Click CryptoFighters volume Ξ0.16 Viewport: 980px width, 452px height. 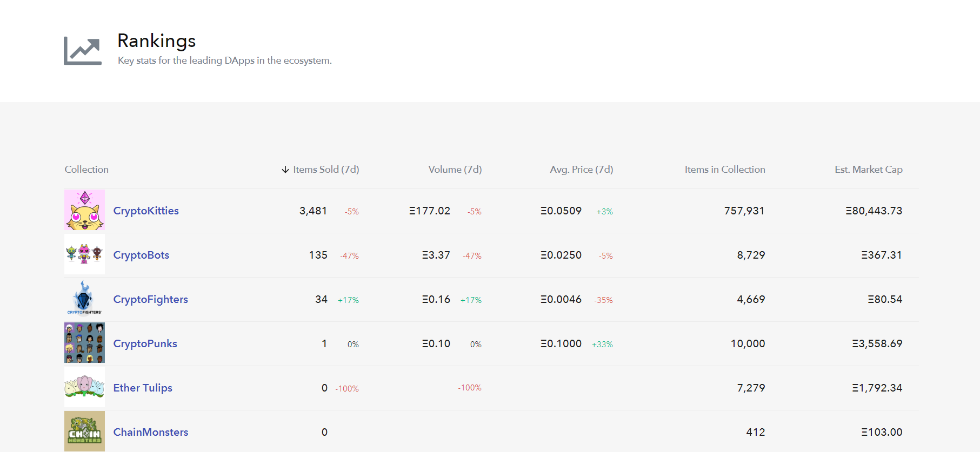[436, 299]
